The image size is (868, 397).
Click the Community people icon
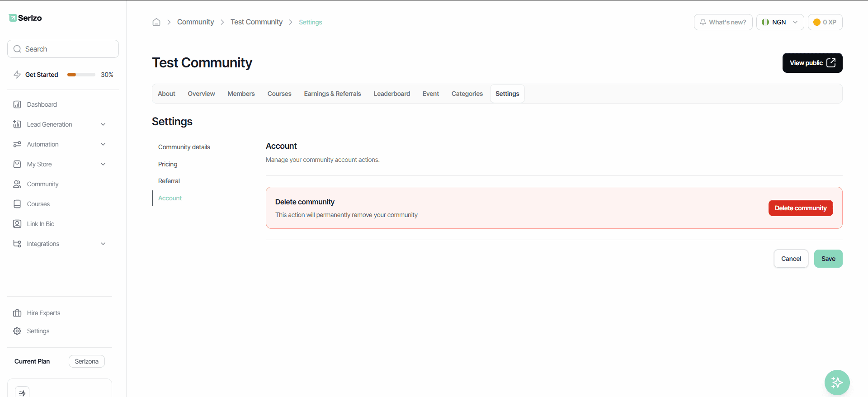(x=17, y=184)
